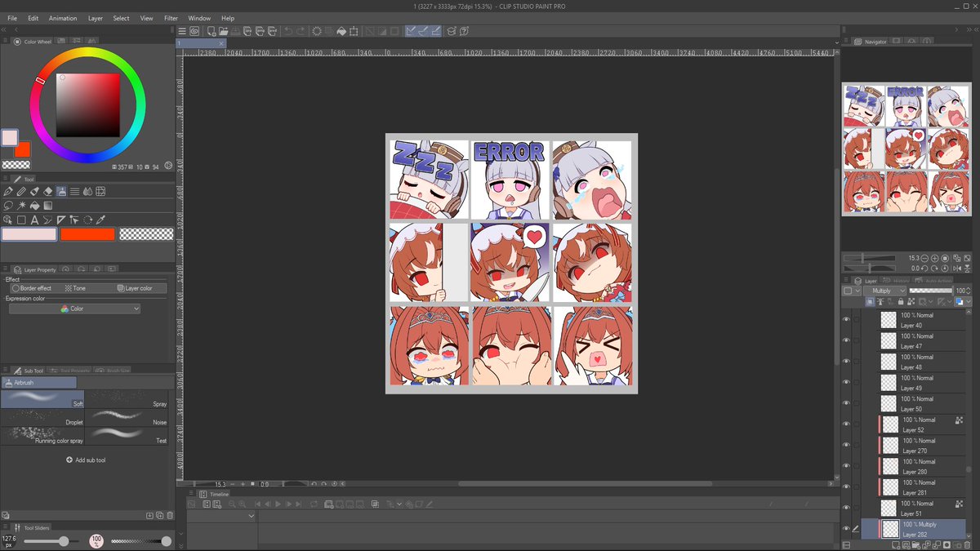The height and width of the screenshot is (551, 980).
Task: Open the Multiply blending mode dropdown
Action: click(886, 290)
